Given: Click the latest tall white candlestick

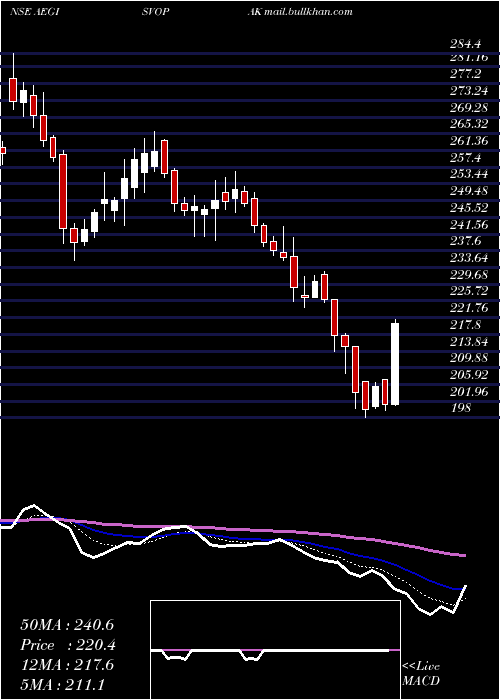Looking at the screenshot, I should pyautogui.click(x=395, y=363).
